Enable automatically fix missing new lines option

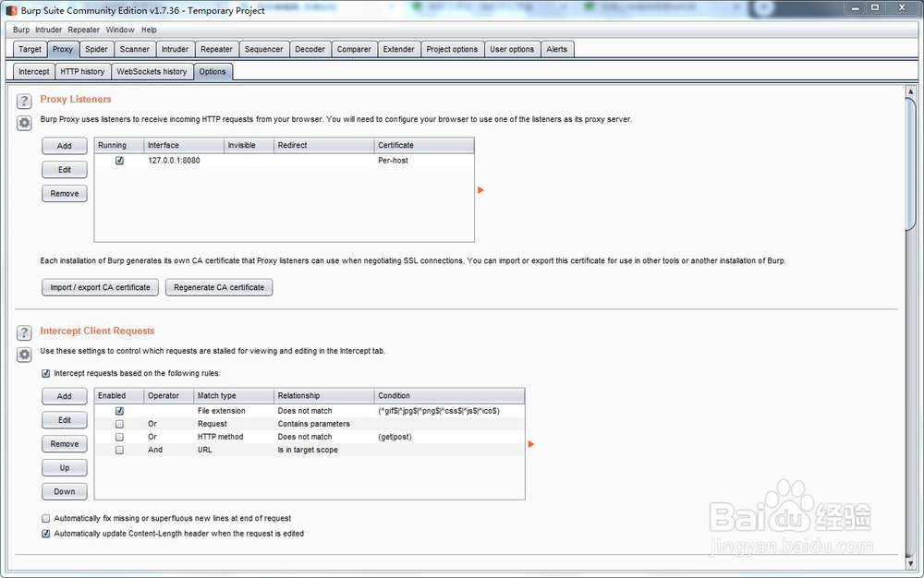(46, 519)
